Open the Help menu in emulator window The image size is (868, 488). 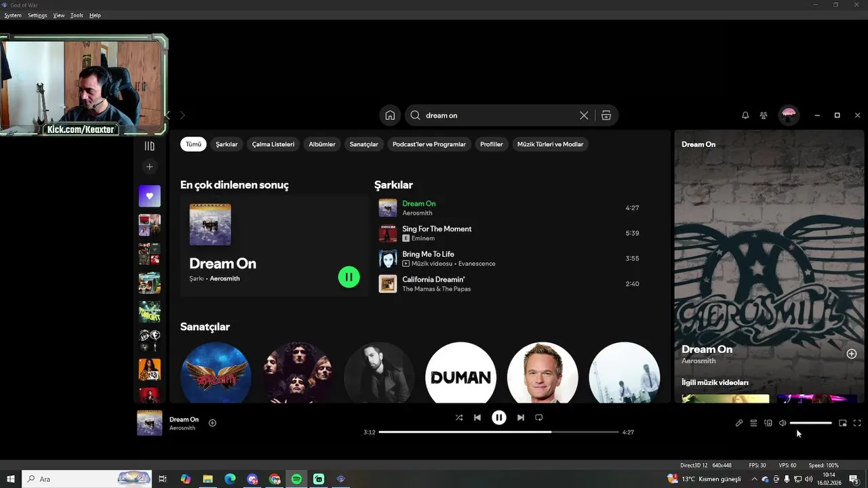click(x=95, y=15)
